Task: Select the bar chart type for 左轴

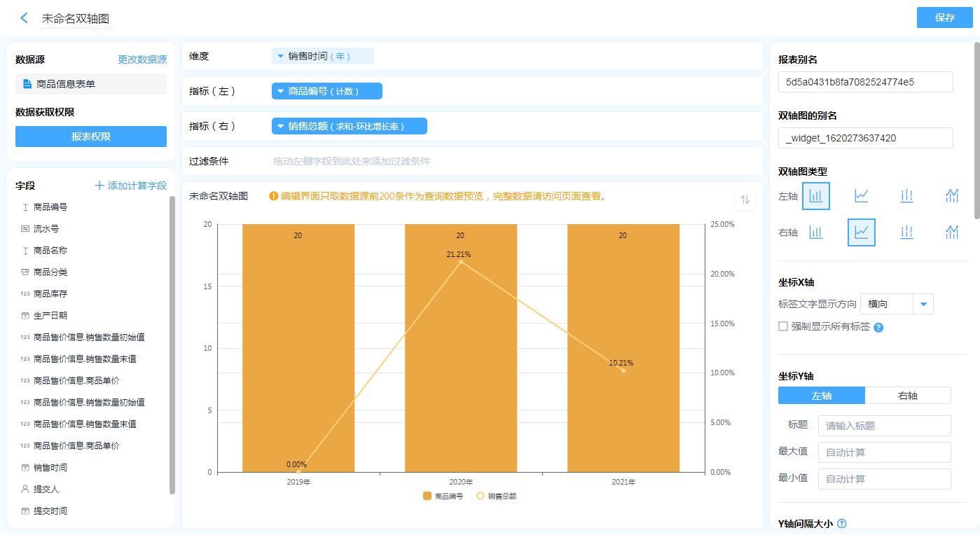Action: click(x=816, y=196)
